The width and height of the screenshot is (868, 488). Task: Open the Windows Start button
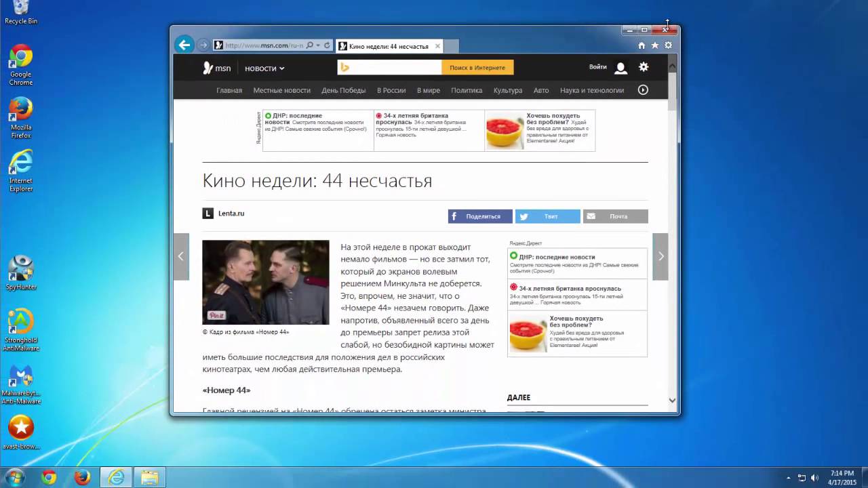[x=14, y=477]
